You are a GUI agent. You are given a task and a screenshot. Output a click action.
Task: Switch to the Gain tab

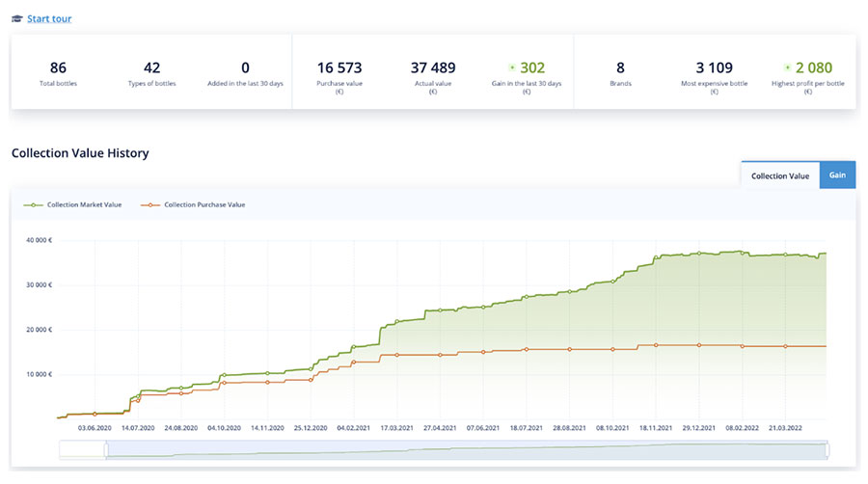(837, 175)
